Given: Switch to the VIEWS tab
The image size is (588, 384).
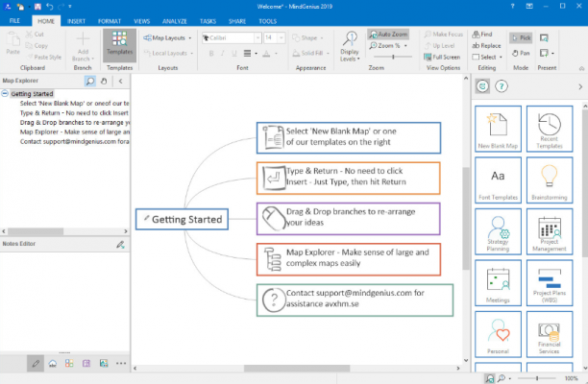Looking at the screenshot, I should (x=142, y=21).
